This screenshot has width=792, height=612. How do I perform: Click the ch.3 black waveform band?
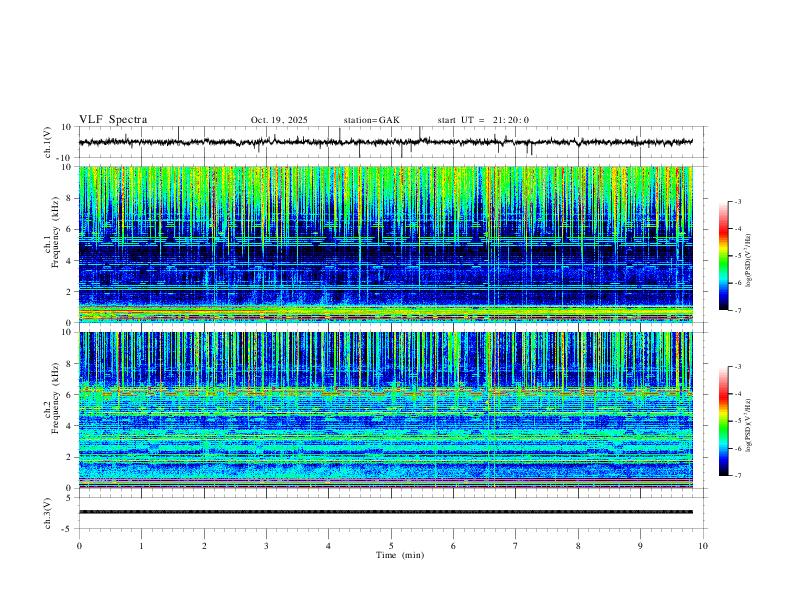point(385,512)
